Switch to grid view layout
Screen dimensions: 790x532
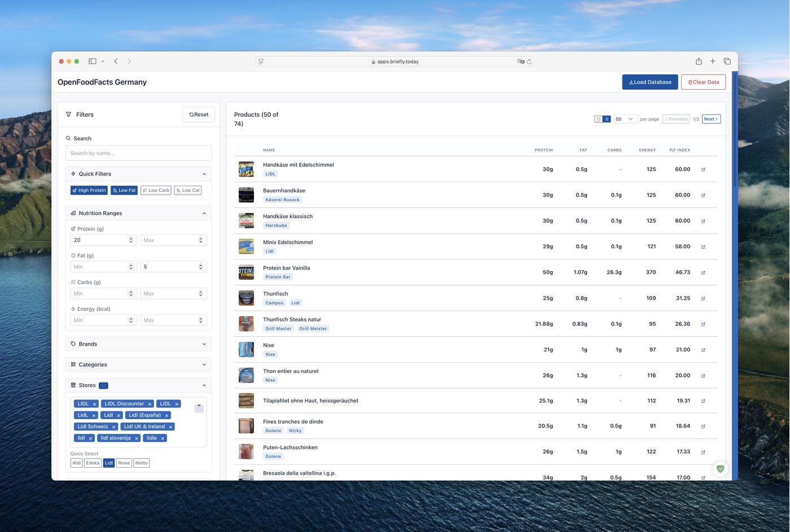click(598, 119)
